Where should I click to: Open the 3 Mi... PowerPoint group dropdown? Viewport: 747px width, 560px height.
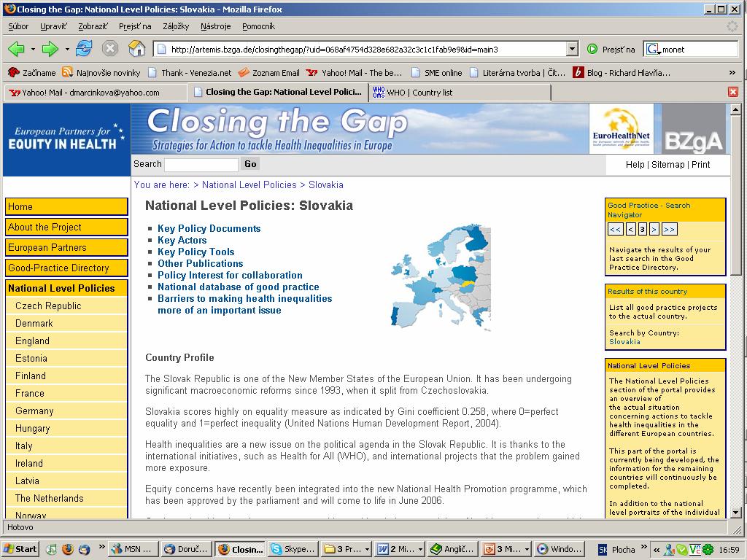tap(527, 550)
